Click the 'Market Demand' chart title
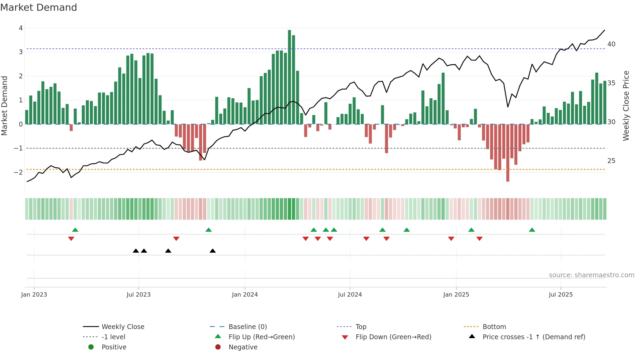This screenshot has height=362, width=644. point(39,7)
